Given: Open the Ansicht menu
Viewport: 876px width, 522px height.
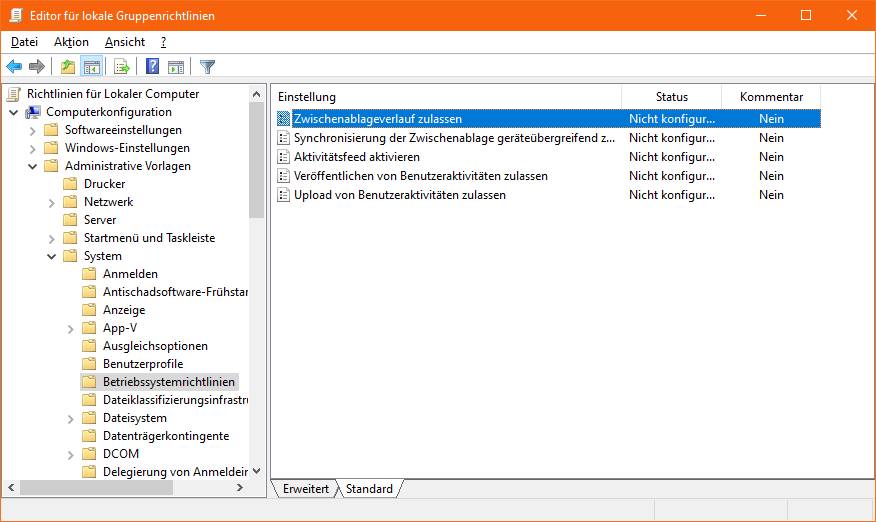Looking at the screenshot, I should pyautogui.click(x=124, y=42).
